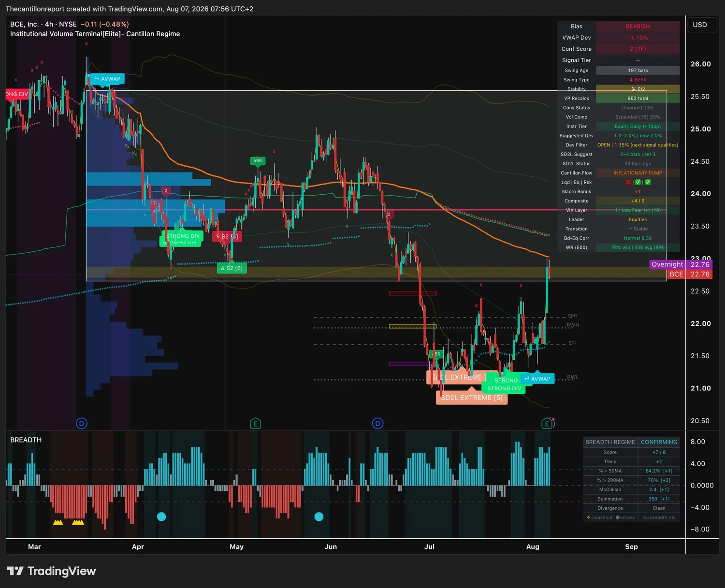
Task: Click the BCE, Inc. 4h NYSE symbol title
Action: 43,24
